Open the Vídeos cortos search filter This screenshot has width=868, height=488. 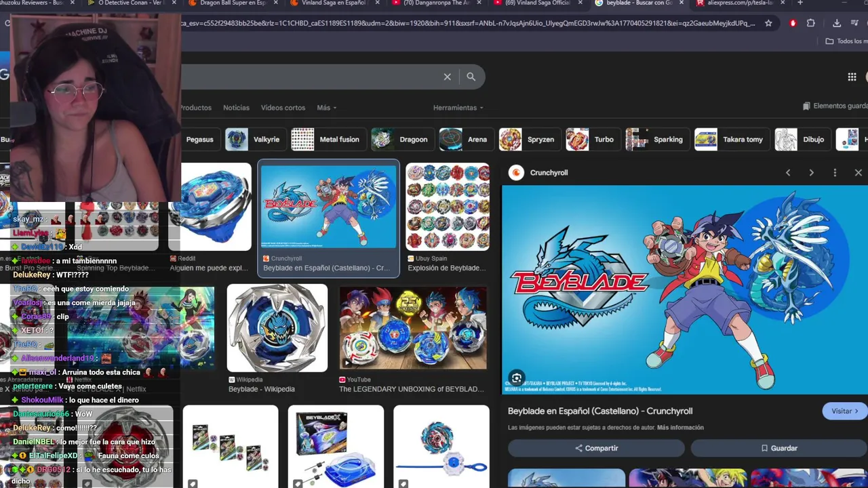point(283,108)
